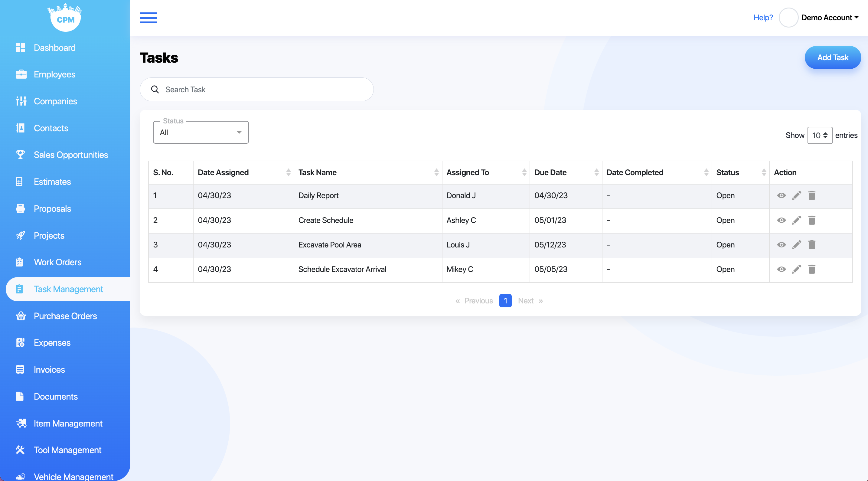Click the Mikey C assignee cell
The image size is (868, 481).
460,269
